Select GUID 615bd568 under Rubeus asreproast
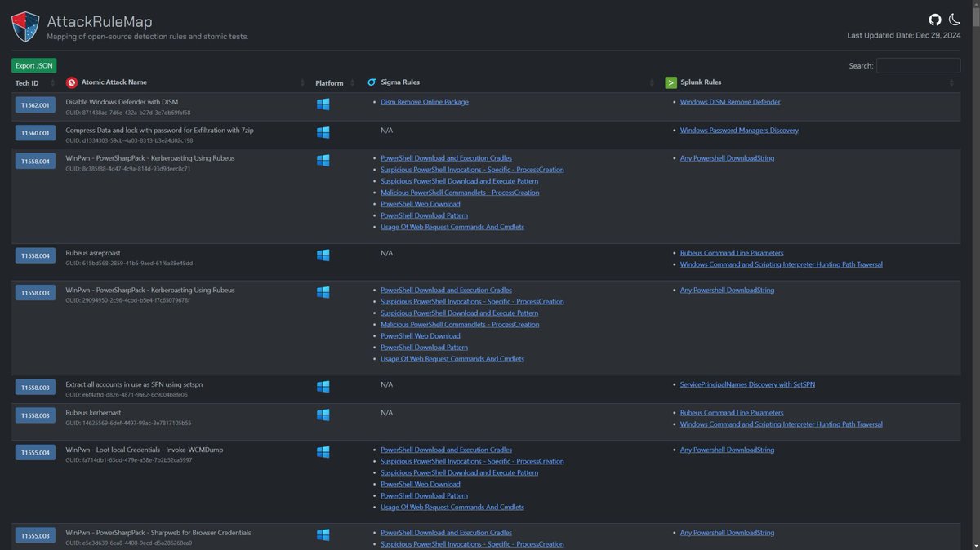The height and width of the screenshot is (550, 980). 129,264
